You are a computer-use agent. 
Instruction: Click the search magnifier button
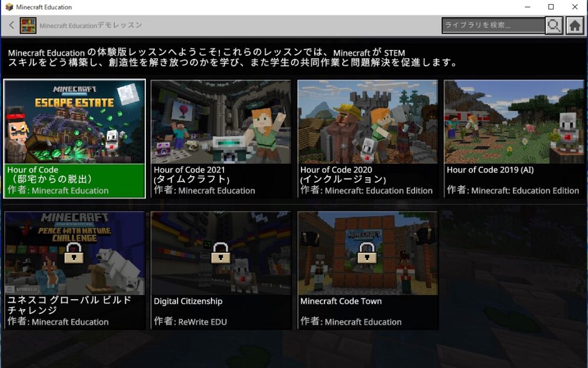click(554, 25)
